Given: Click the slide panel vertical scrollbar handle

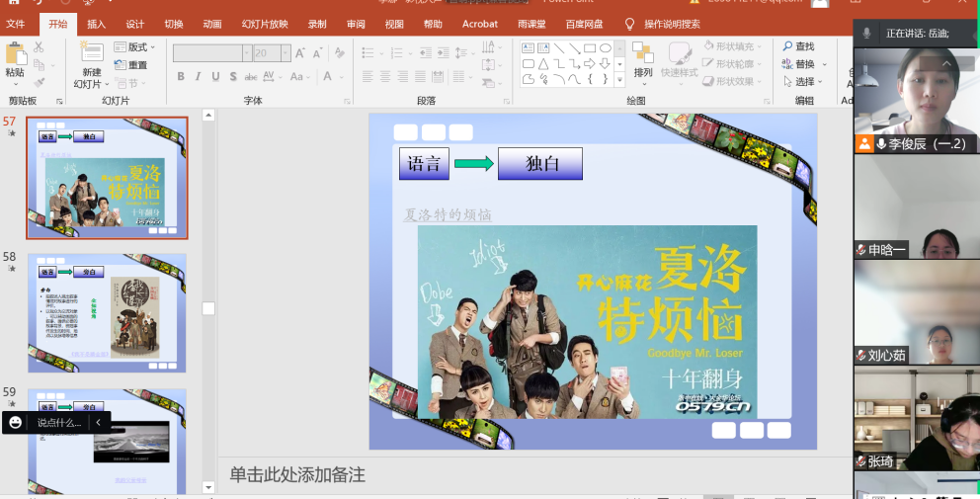Looking at the screenshot, I should [208, 308].
